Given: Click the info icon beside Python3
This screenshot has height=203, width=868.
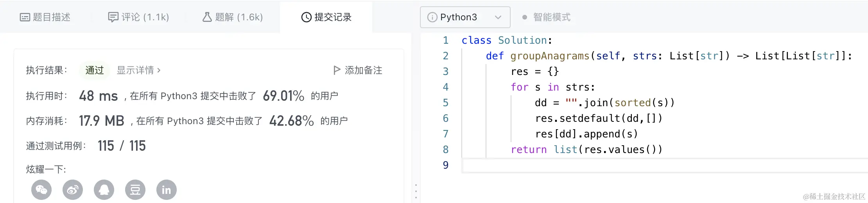Looking at the screenshot, I should 432,17.
